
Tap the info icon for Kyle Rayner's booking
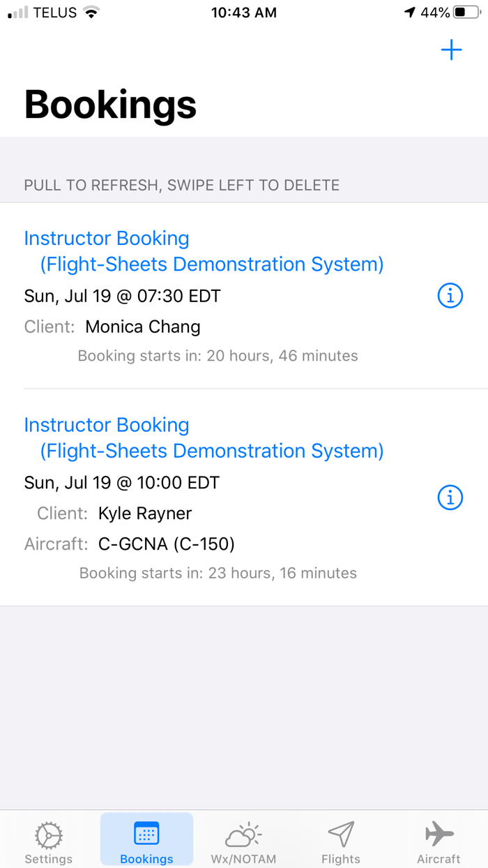(450, 497)
